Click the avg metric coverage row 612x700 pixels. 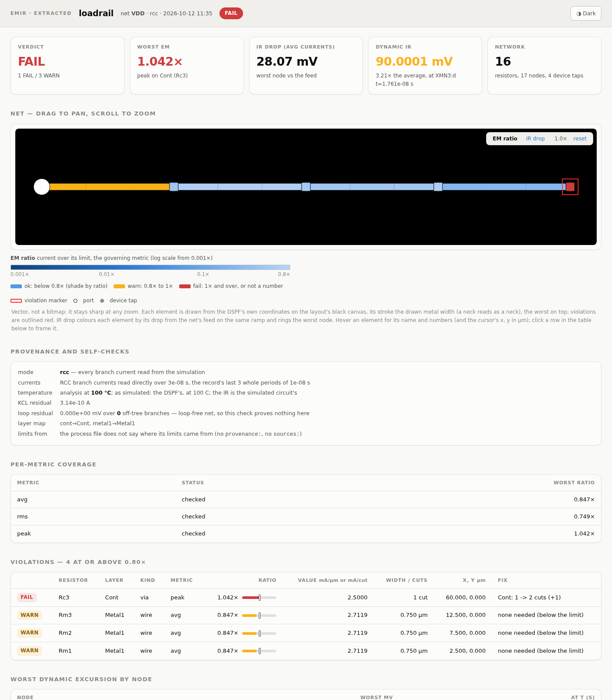pos(306,500)
